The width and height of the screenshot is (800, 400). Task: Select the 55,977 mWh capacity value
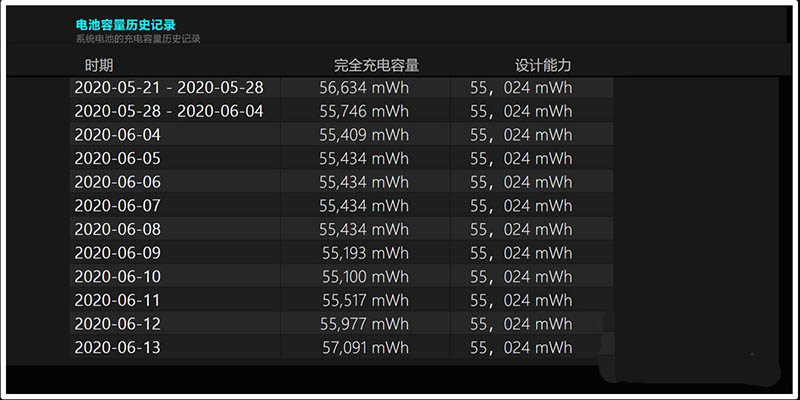point(364,323)
